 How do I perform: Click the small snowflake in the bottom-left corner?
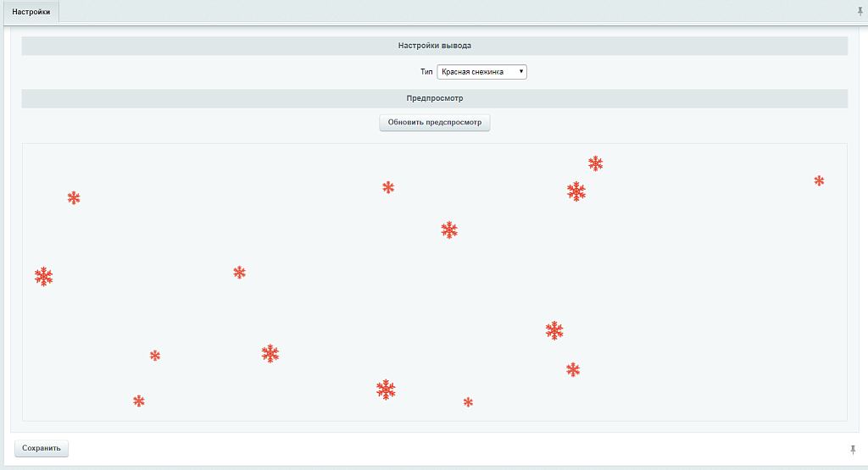139,401
